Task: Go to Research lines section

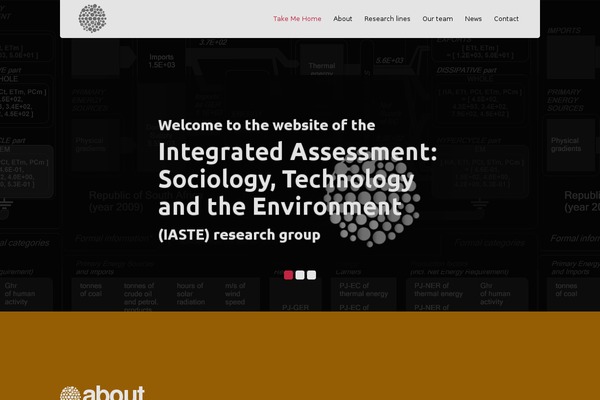Action: [x=387, y=19]
